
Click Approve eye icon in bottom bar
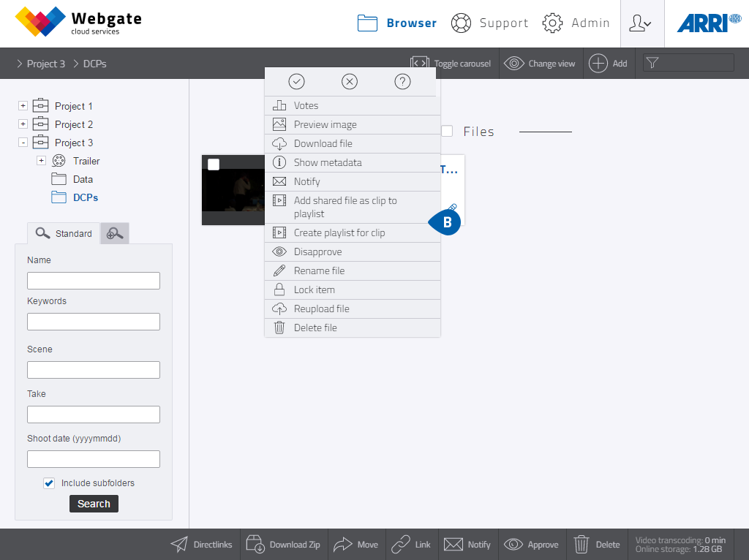pos(513,544)
